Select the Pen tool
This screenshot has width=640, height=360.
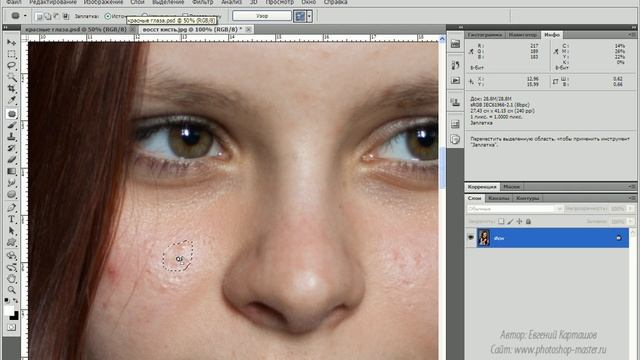tap(11, 208)
